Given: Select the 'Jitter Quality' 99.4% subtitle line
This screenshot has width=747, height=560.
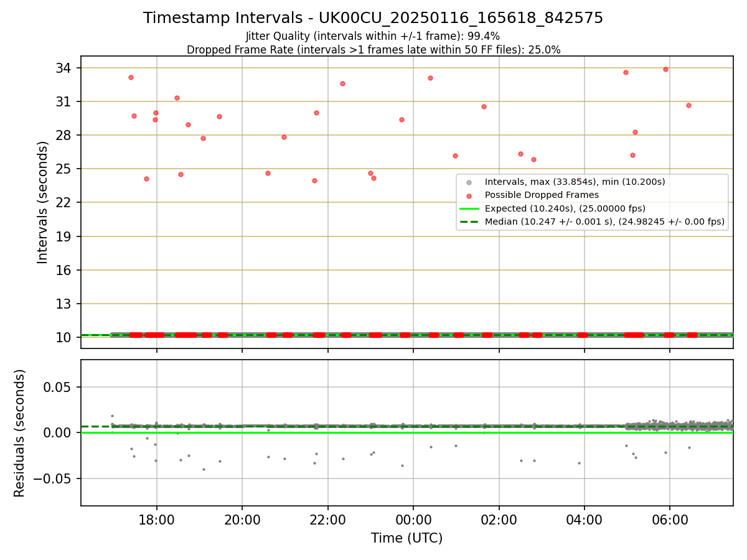Looking at the screenshot, I should tap(373, 36).
